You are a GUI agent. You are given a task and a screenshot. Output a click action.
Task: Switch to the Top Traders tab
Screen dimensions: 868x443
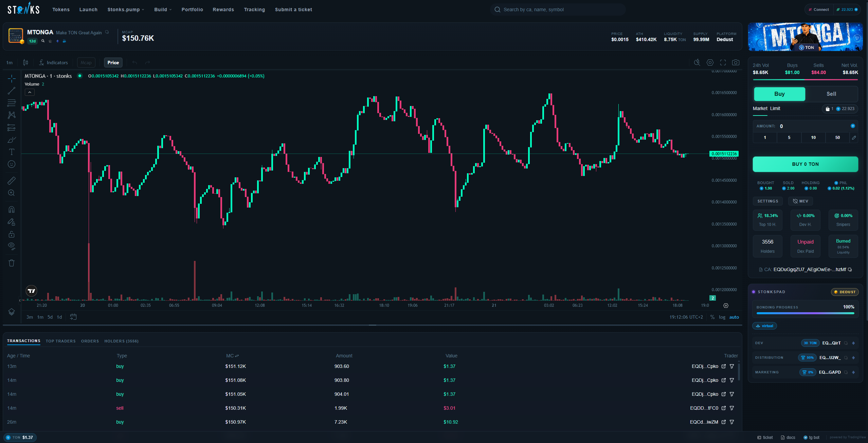coord(60,341)
